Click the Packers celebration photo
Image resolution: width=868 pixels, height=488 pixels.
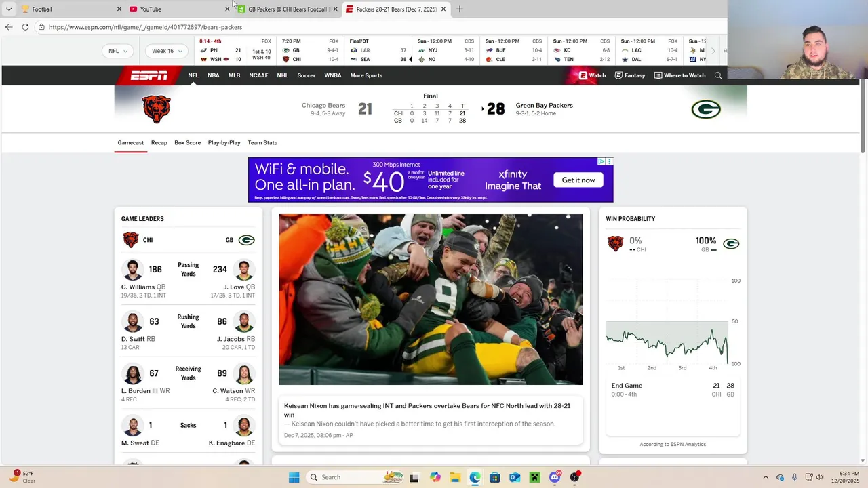click(x=431, y=300)
